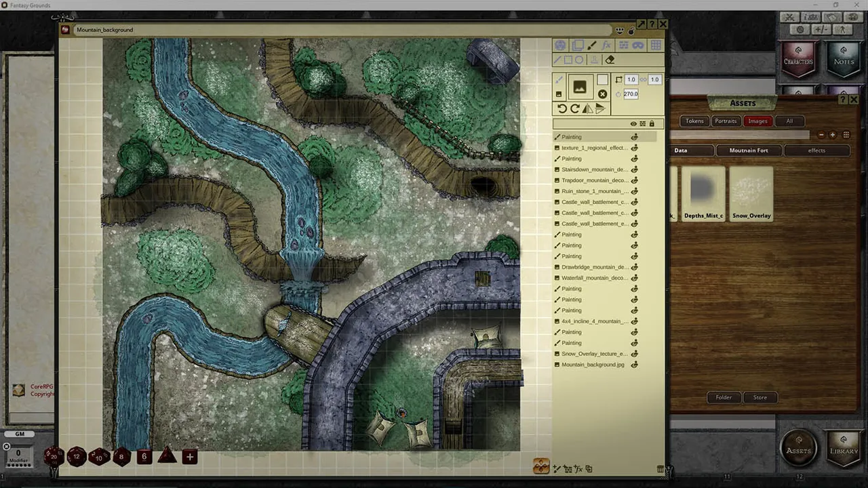Click the plus/minus modifiers desktop button
The width and height of the screenshot is (868, 488).
821,29
